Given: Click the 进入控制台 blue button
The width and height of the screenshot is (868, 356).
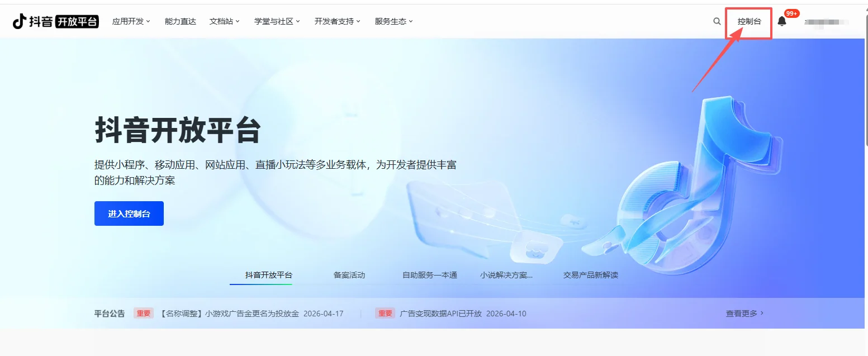Looking at the screenshot, I should (x=129, y=213).
